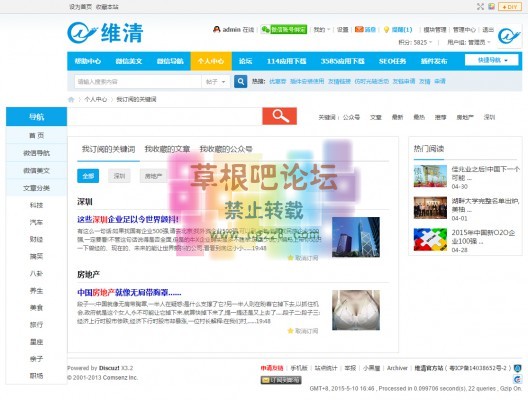This screenshot has width=528, height=400.
Task: Open 帮助中心 in the blue navigation bar
Action: (x=88, y=61)
